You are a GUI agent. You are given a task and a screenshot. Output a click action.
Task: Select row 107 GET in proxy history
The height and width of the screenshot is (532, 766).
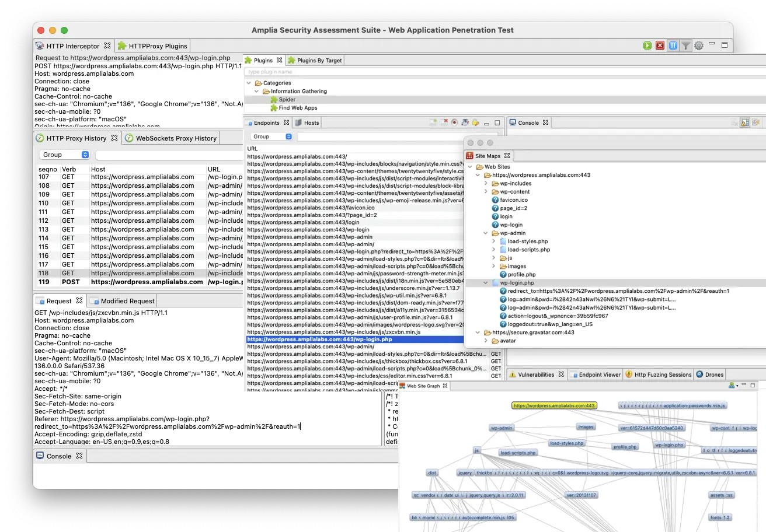click(138, 177)
